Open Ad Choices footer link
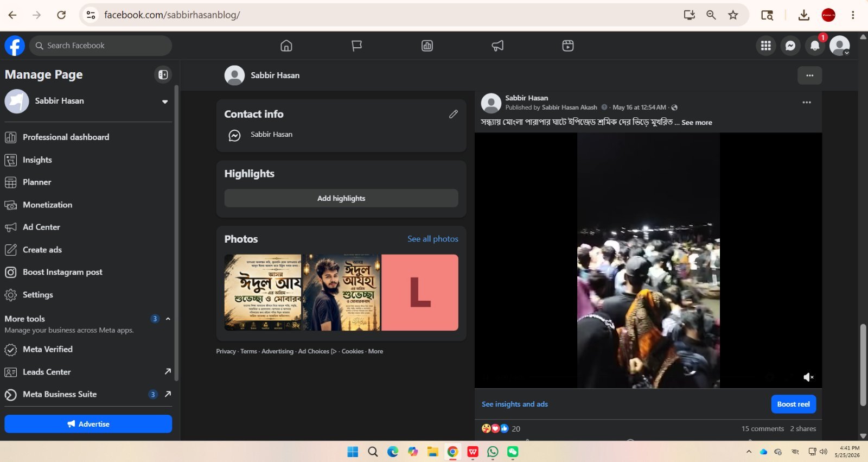Screen dimensions: 868x462 pyautogui.click(x=317, y=351)
